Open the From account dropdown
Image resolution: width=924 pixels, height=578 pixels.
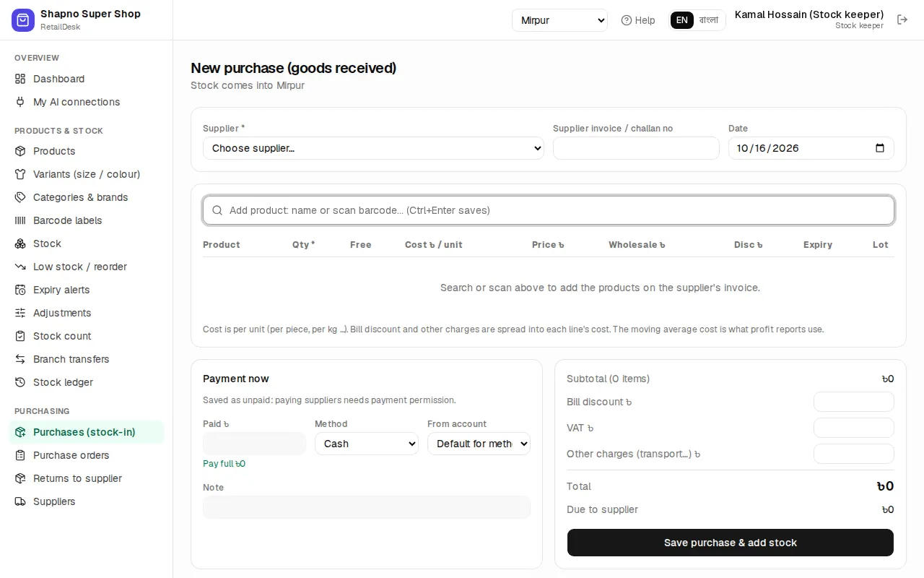[479, 444]
